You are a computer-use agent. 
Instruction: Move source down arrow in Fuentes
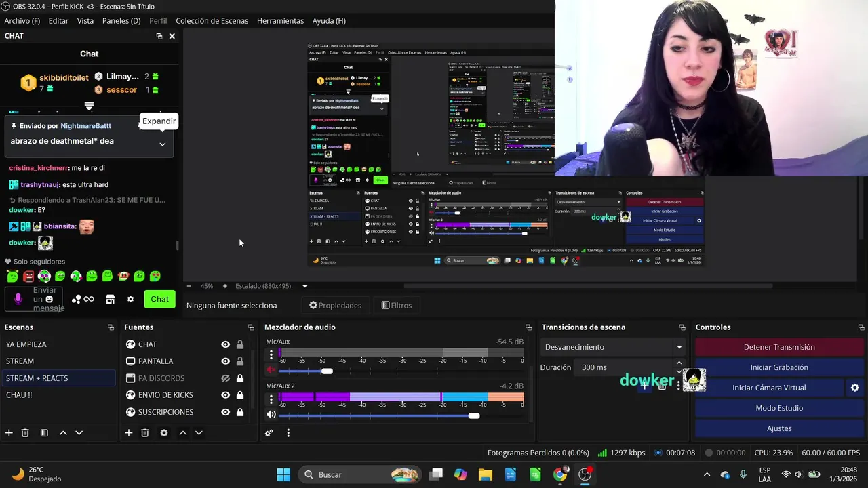(x=199, y=433)
